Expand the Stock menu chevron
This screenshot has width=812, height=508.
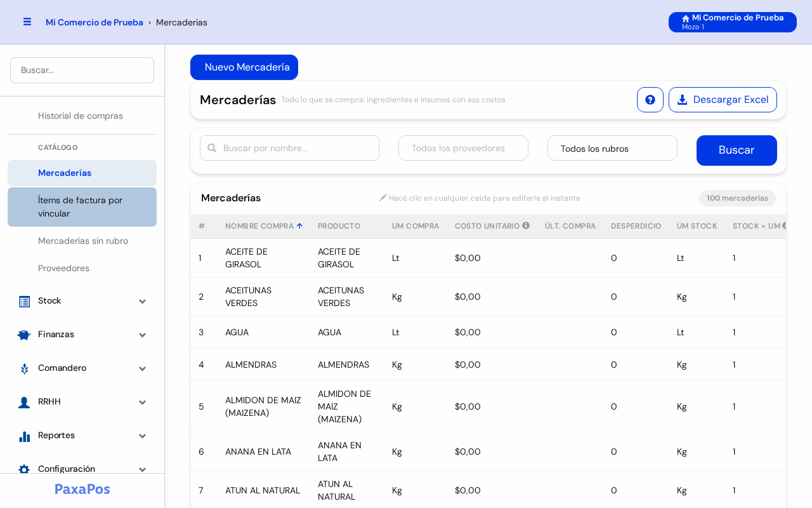tap(143, 301)
